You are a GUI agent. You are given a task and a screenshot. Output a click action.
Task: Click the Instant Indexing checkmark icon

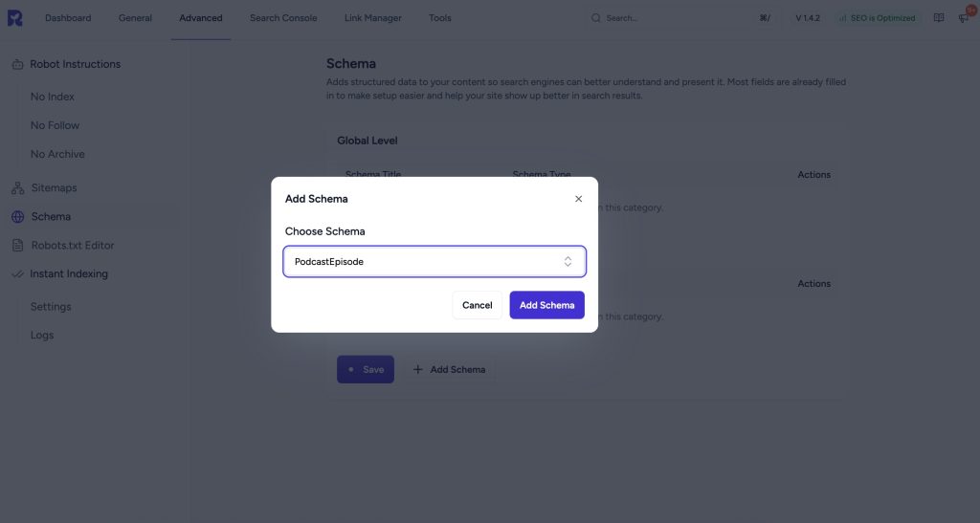(x=17, y=274)
